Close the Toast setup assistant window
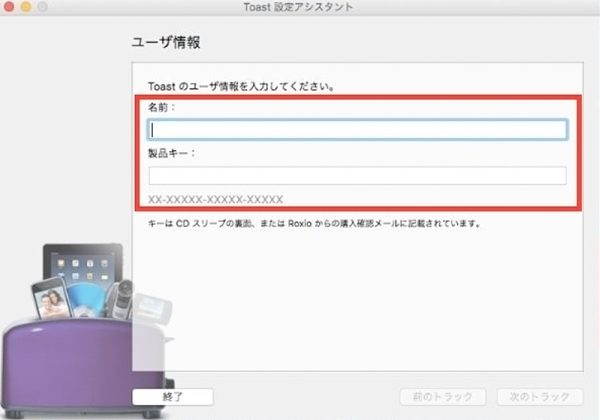Screen dimensions: 600x420 (x=8, y=7)
